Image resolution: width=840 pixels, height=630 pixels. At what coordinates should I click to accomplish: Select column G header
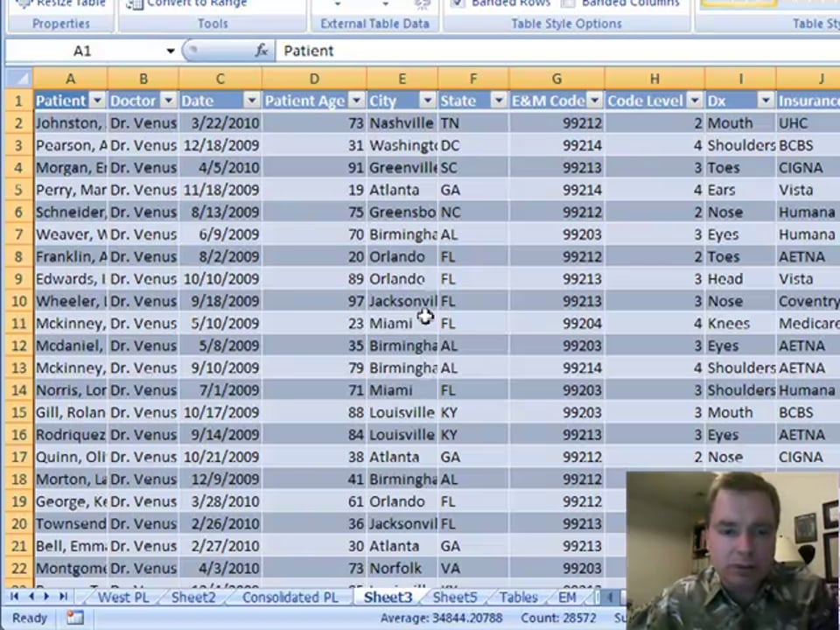[556, 79]
